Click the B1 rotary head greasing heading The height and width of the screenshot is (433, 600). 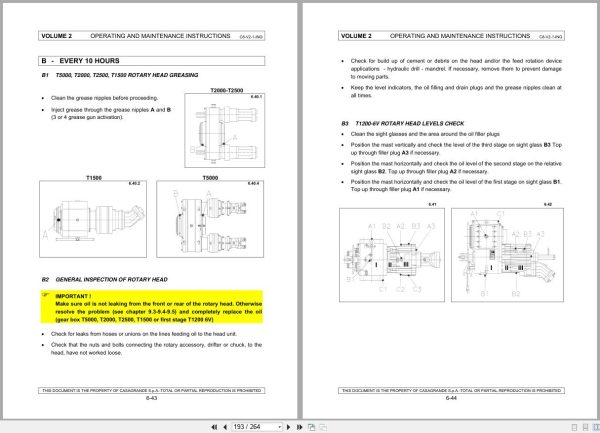(120, 75)
